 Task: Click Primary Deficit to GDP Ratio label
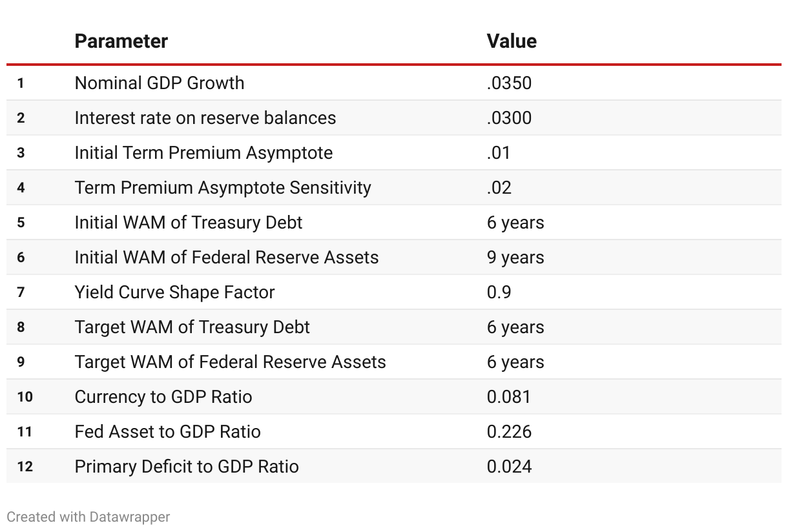point(187,467)
